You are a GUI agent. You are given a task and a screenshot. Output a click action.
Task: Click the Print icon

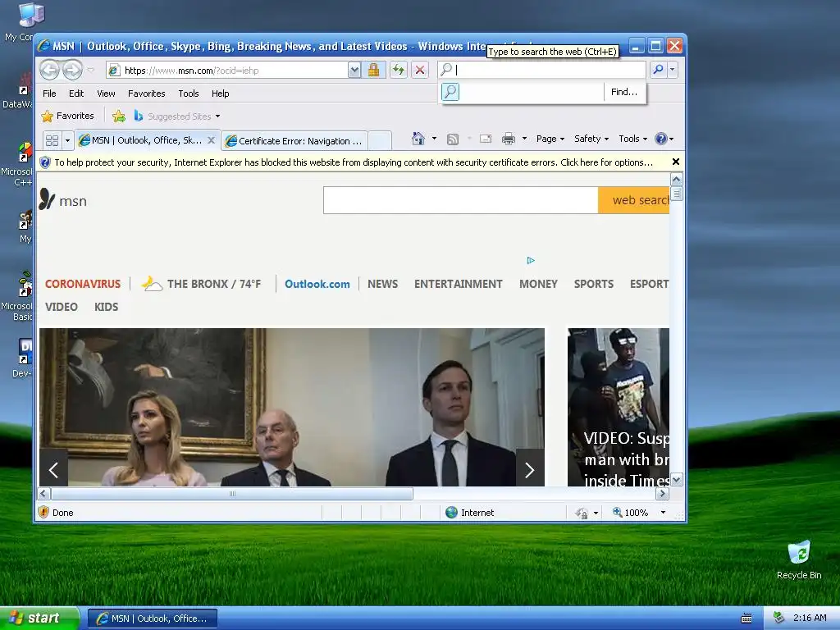[x=509, y=139]
